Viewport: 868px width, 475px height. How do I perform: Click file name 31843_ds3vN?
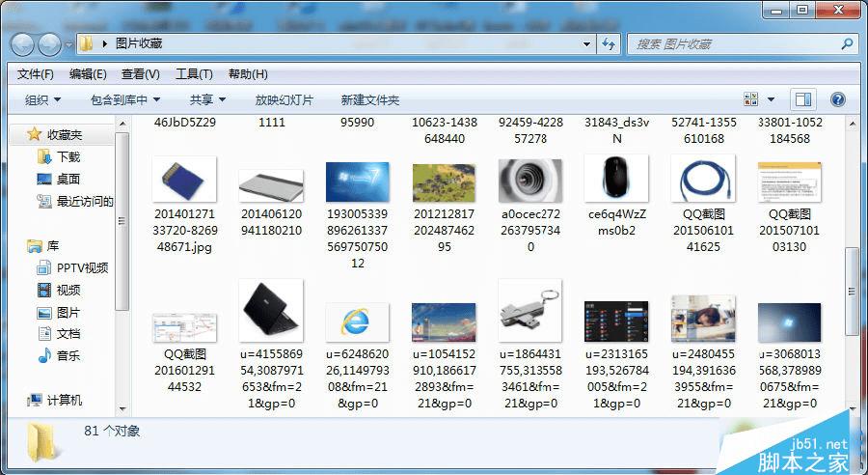pyautogui.click(x=616, y=130)
